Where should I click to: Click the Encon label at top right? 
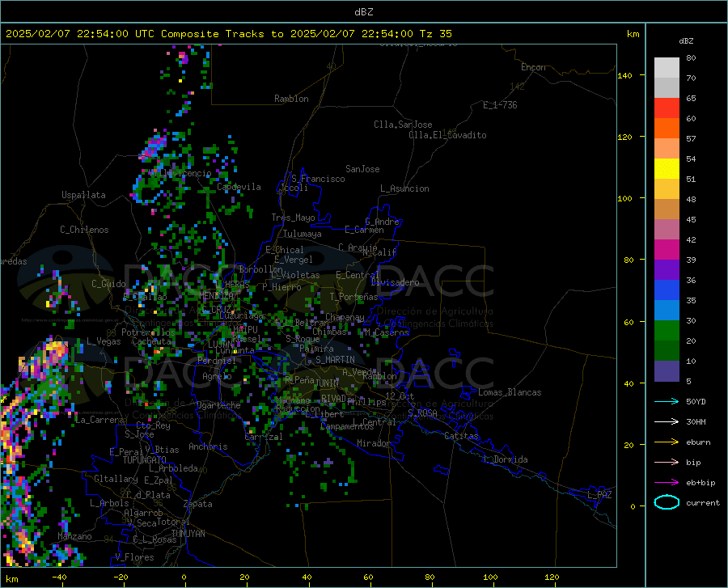tap(533, 67)
